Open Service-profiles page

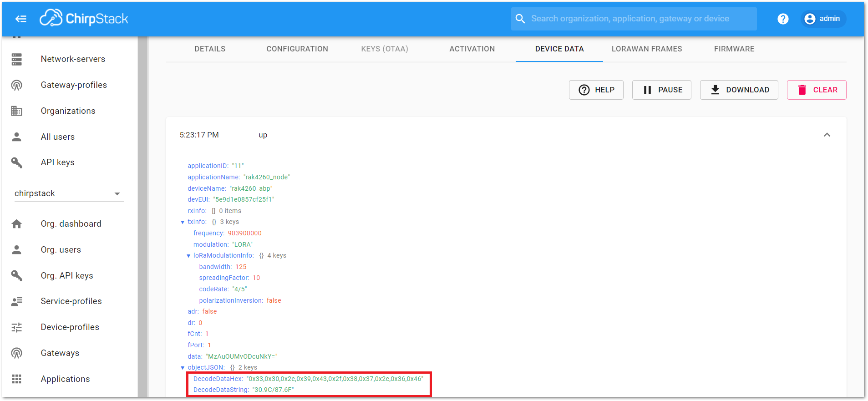[x=71, y=301]
